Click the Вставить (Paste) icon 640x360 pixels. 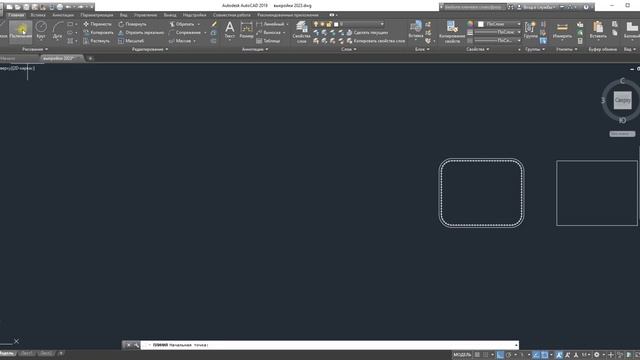point(598,30)
